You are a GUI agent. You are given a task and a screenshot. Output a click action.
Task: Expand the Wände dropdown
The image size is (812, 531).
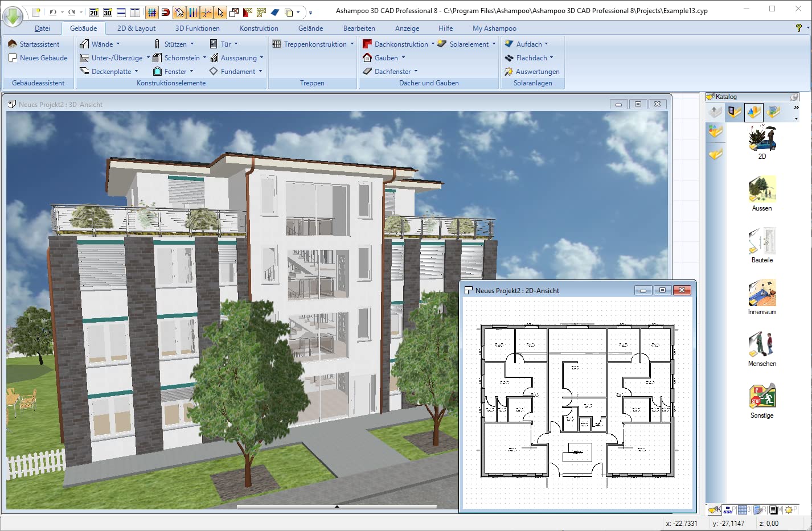pyautogui.click(x=118, y=44)
